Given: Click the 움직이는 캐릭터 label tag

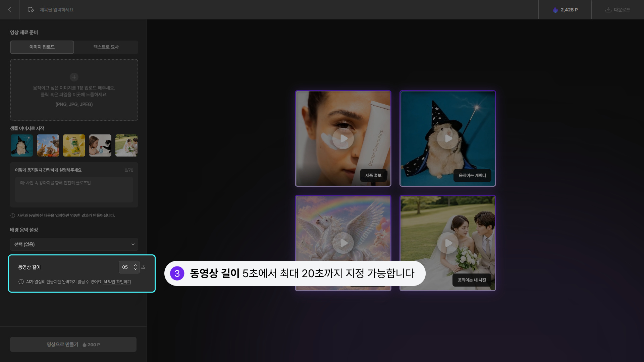Looking at the screenshot, I should pyautogui.click(x=472, y=176).
